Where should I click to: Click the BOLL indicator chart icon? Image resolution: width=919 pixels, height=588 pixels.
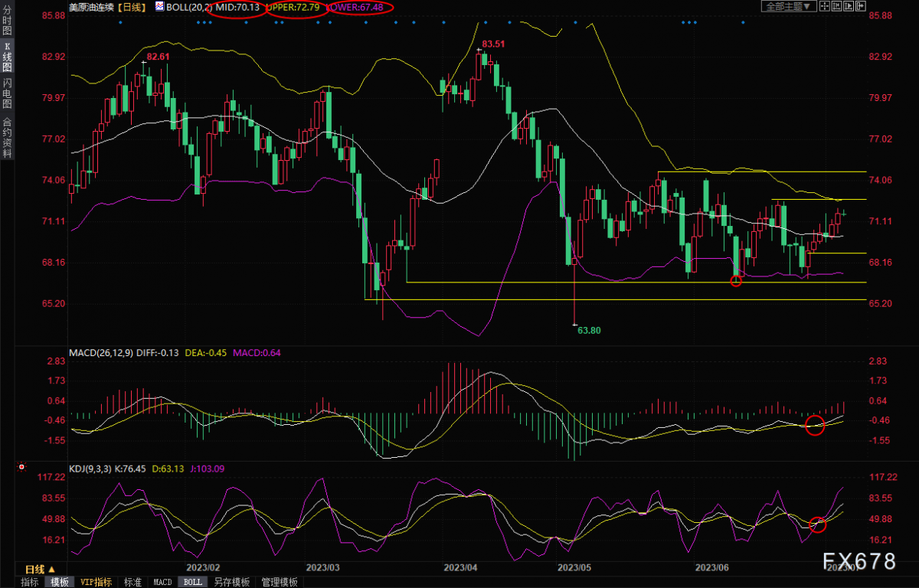159,6
